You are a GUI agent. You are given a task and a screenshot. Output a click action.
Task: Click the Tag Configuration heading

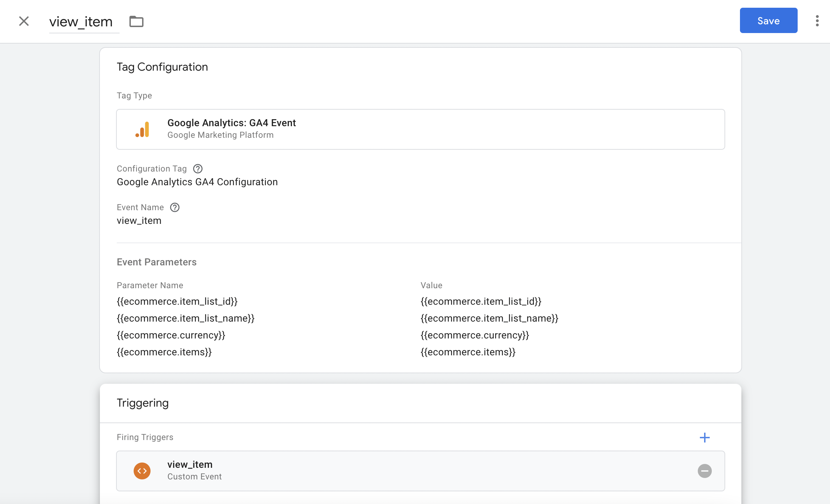(x=162, y=67)
